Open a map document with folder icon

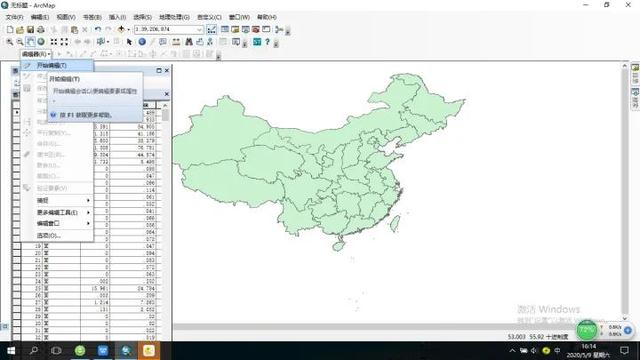tap(20, 30)
